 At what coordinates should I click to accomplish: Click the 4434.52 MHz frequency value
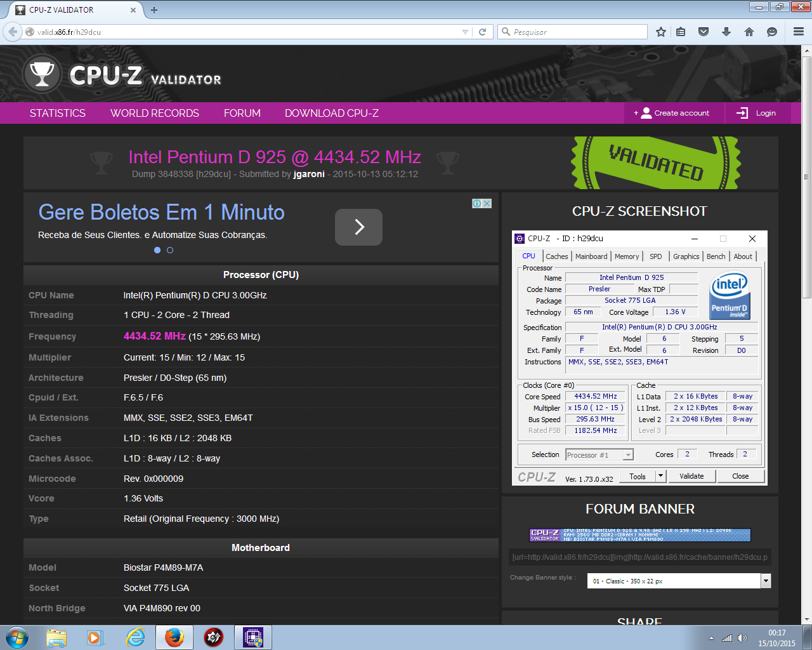click(155, 336)
